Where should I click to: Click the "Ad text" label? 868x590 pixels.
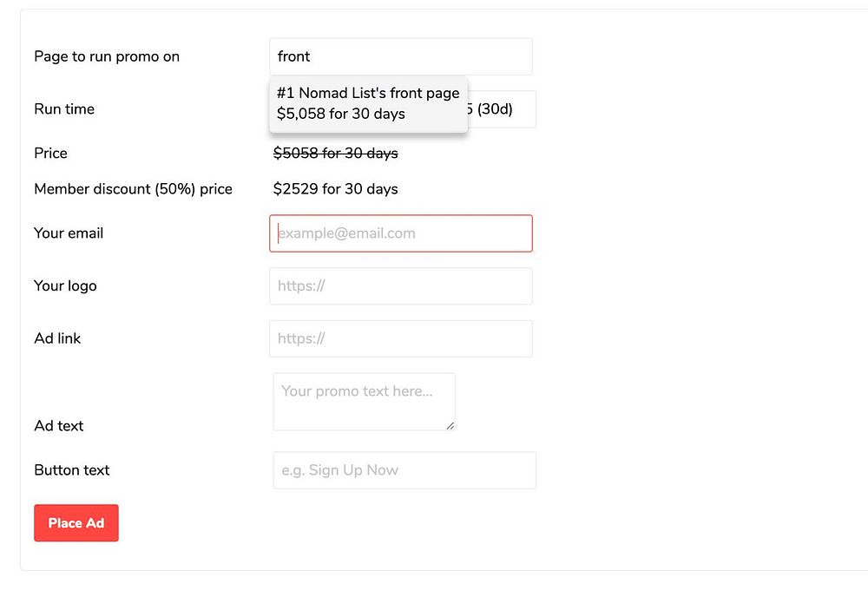[x=59, y=426]
